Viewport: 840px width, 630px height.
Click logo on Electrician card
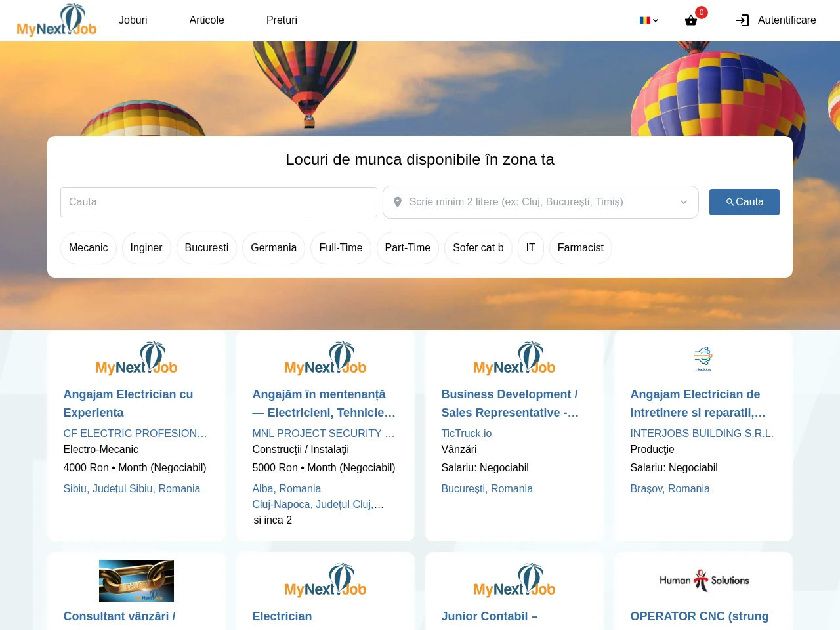coord(325,581)
